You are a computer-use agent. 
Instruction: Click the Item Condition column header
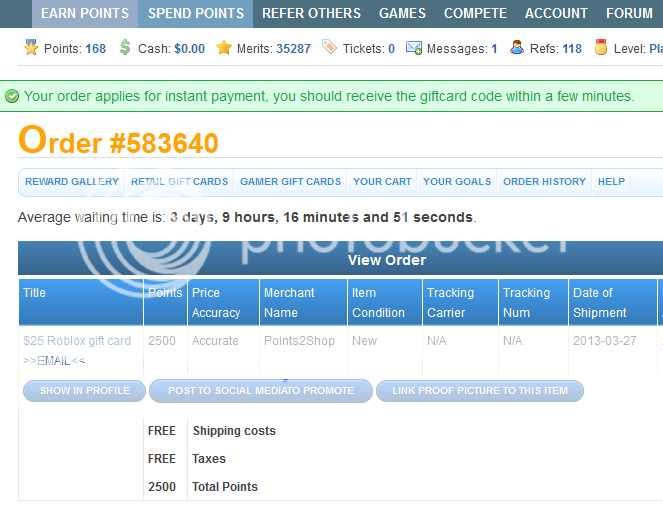(x=385, y=302)
